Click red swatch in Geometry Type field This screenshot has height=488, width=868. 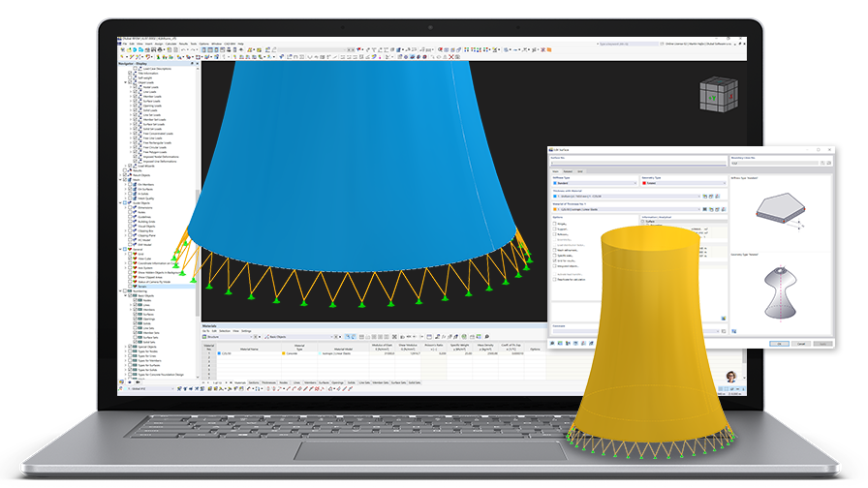click(x=644, y=183)
